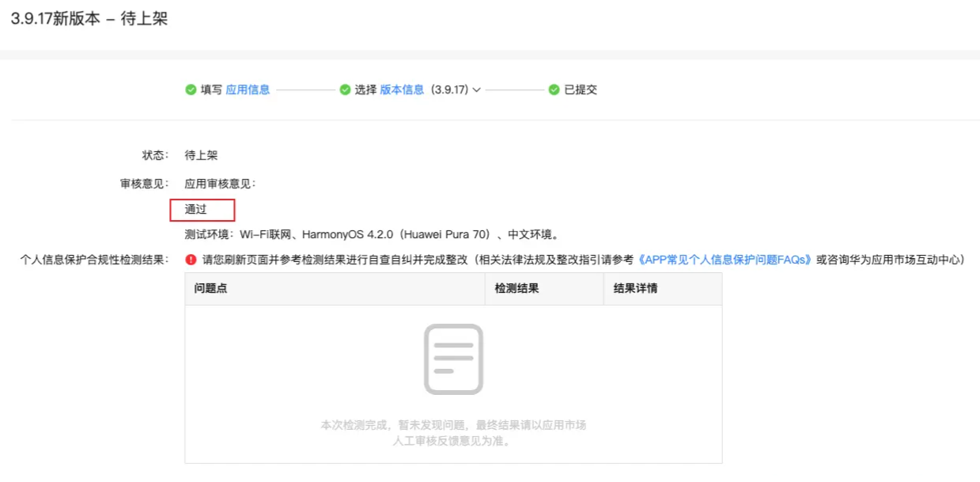980x482 pixels.
Task: Click the 测试环境 description line
Action: pyautogui.click(x=372, y=235)
